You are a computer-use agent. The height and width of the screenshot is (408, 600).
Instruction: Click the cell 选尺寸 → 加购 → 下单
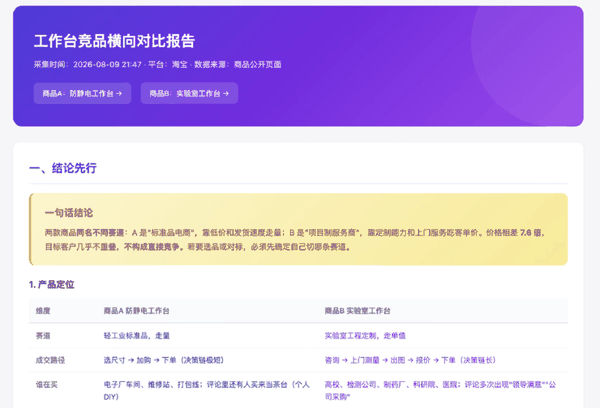164,360
